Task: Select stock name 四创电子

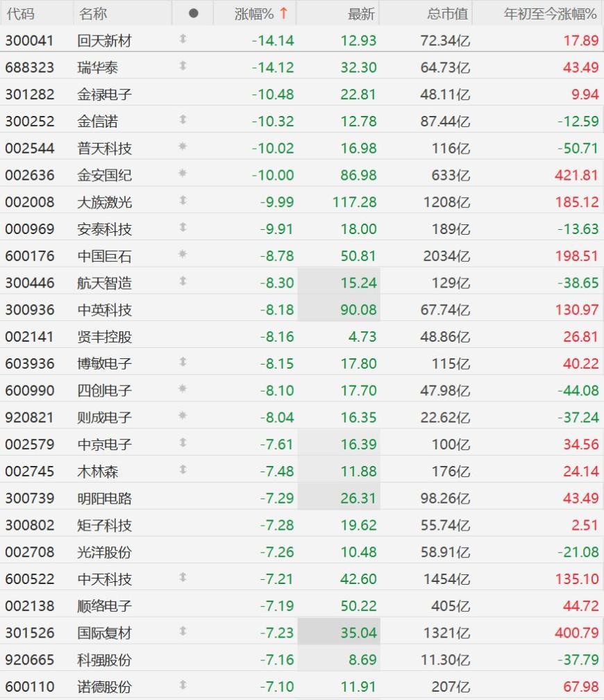Action: coord(104,390)
